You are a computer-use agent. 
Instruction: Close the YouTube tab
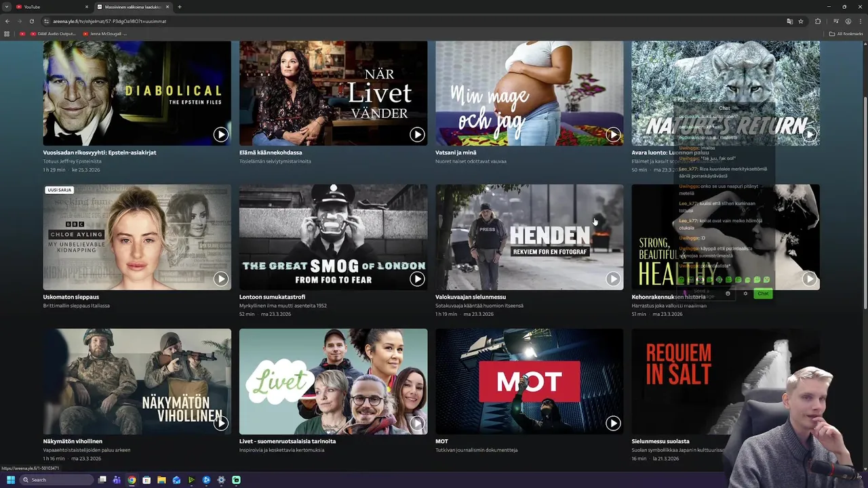point(87,7)
